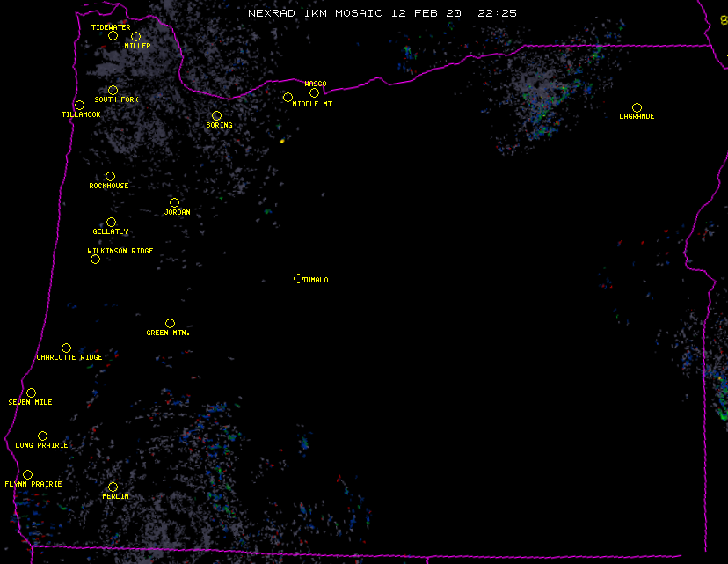Click the Wasco station circle marker
This screenshot has width=728, height=564.
[x=314, y=92]
